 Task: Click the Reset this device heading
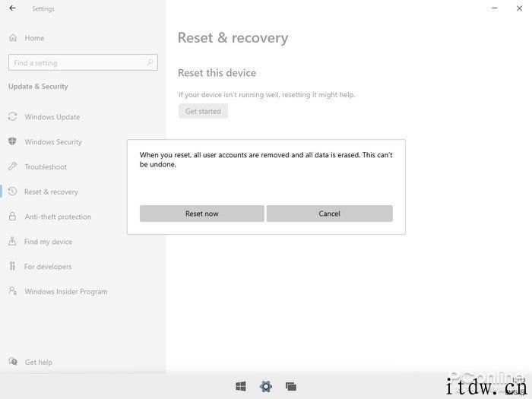217,73
